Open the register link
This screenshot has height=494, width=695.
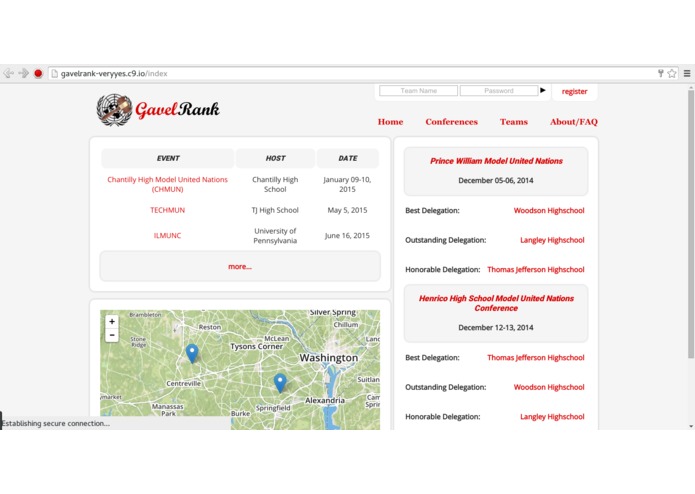click(574, 92)
